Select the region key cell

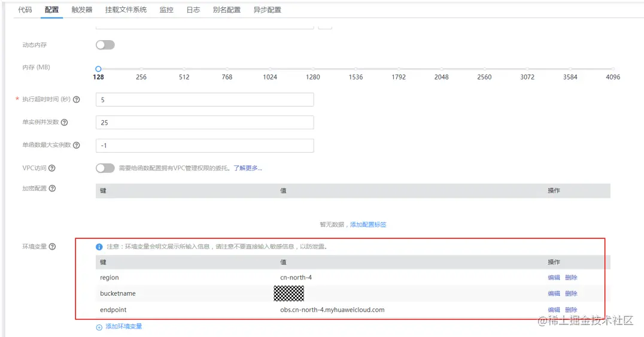(x=110, y=277)
